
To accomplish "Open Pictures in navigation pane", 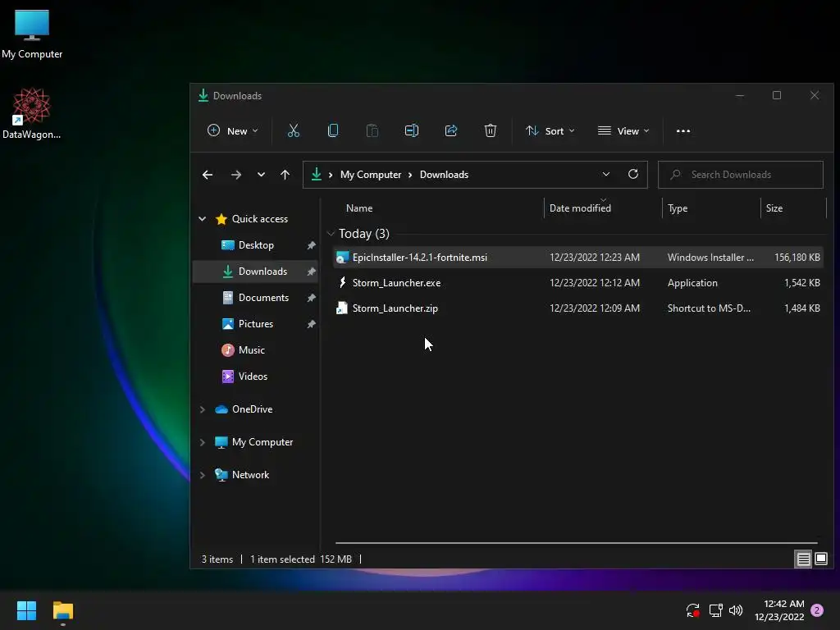I will 256,323.
